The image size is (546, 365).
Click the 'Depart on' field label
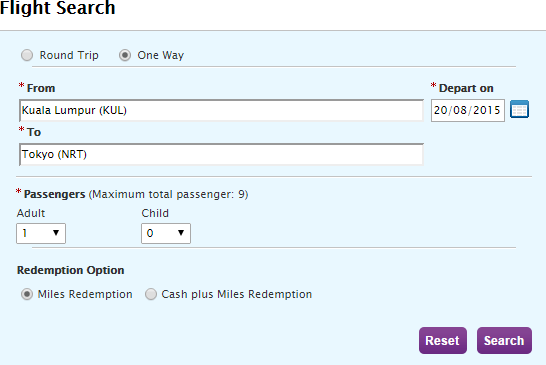(x=466, y=88)
